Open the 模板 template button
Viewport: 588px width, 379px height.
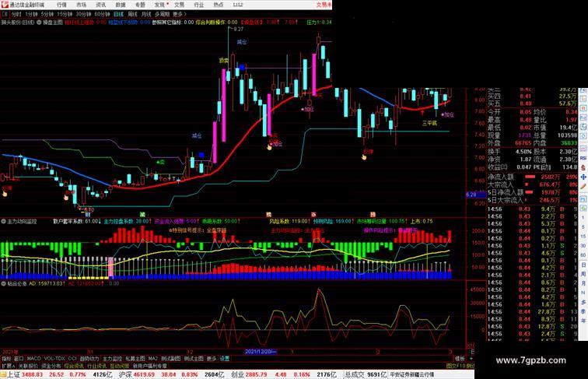click(x=460, y=359)
